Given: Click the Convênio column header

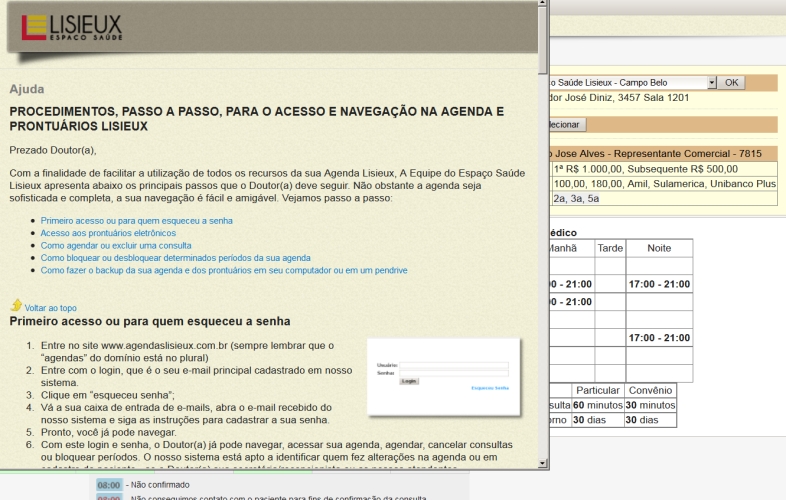Looking at the screenshot, I should coord(650,390).
